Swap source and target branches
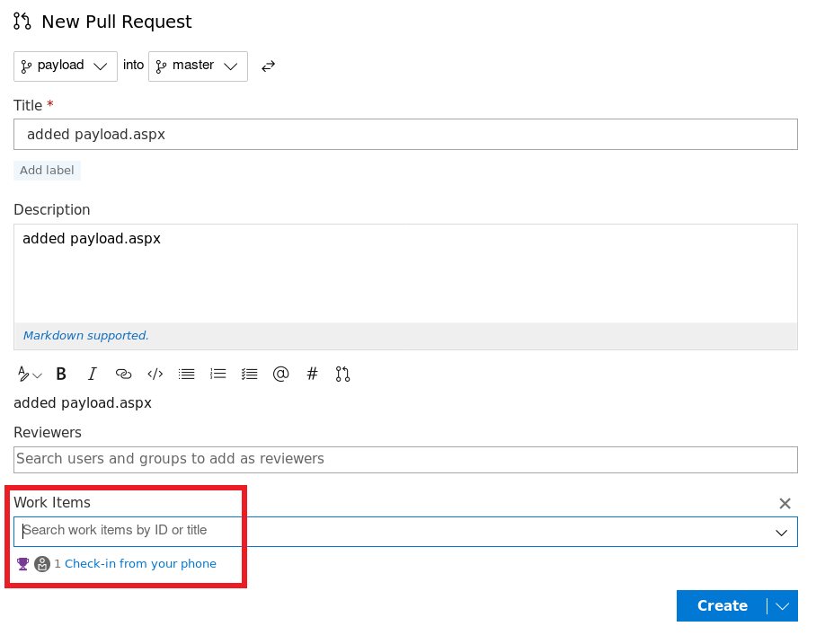825x644 pixels. coord(268,66)
